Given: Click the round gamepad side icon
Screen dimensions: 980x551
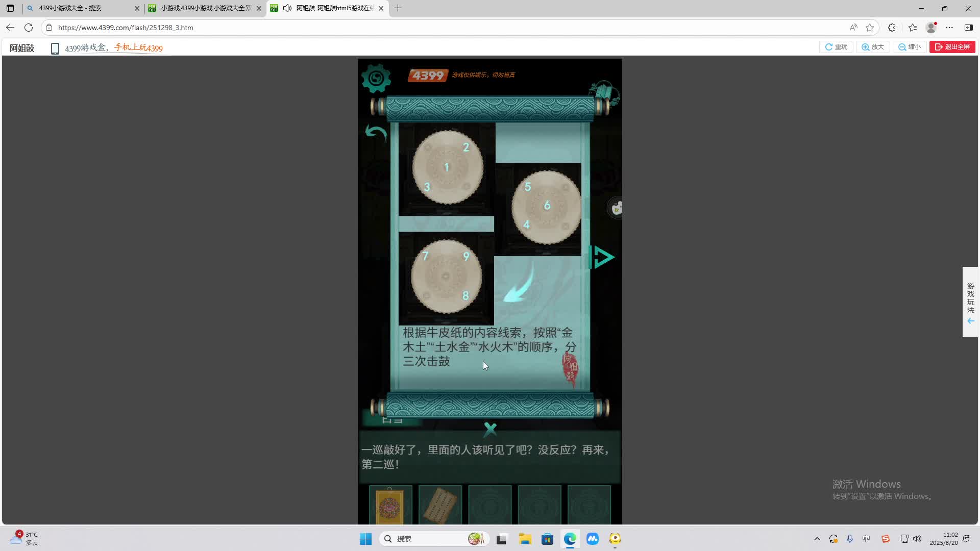Looking at the screenshot, I should click(617, 208).
